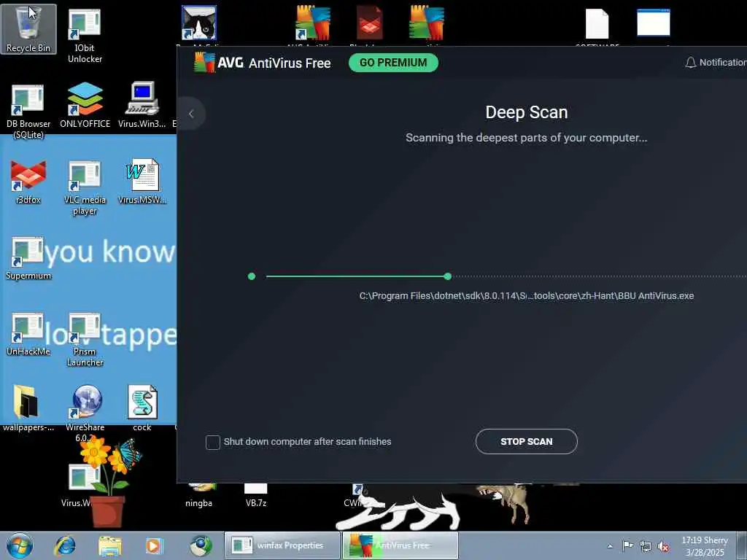Select the ONLYOFFICE desktop shortcut
747x560 pixels.
click(85, 105)
